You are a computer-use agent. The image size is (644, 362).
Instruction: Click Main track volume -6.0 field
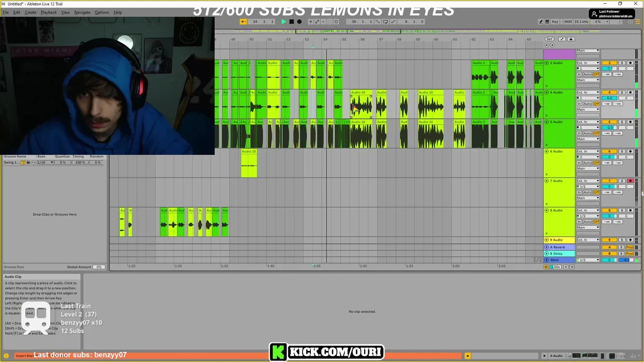coord(626,260)
